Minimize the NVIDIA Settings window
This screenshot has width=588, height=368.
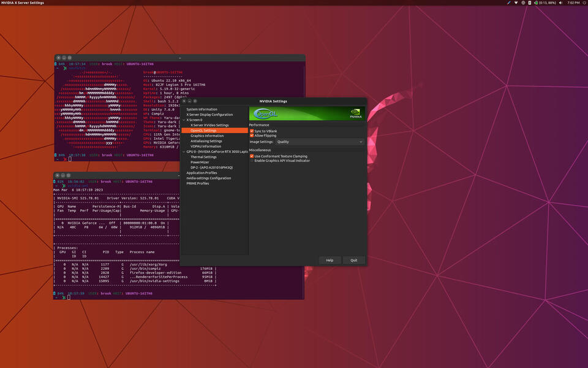click(x=189, y=101)
